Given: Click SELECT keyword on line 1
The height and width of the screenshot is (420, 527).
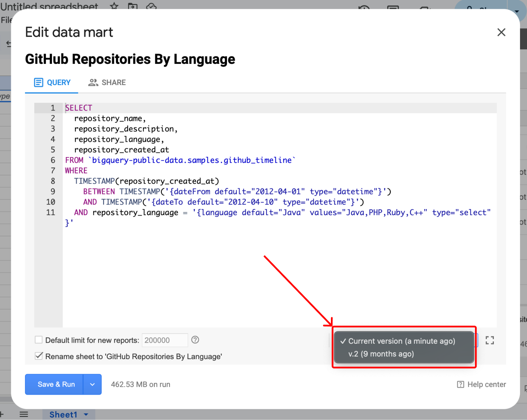Looking at the screenshot, I should [x=79, y=108].
